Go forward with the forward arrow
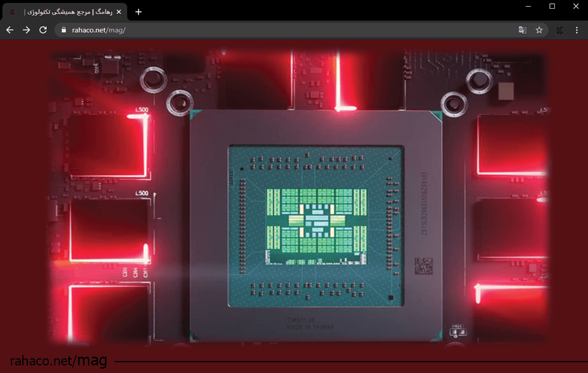The width and height of the screenshot is (588, 373). click(26, 30)
